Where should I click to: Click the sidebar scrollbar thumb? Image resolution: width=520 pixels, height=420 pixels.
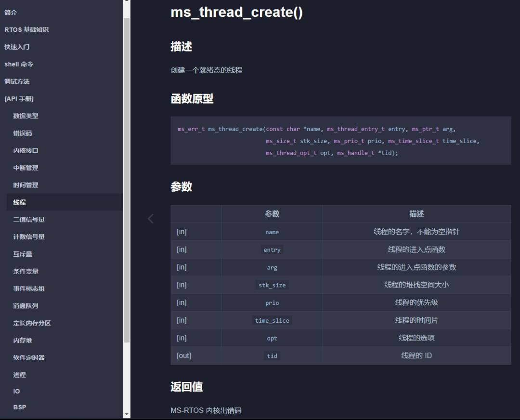126,180
